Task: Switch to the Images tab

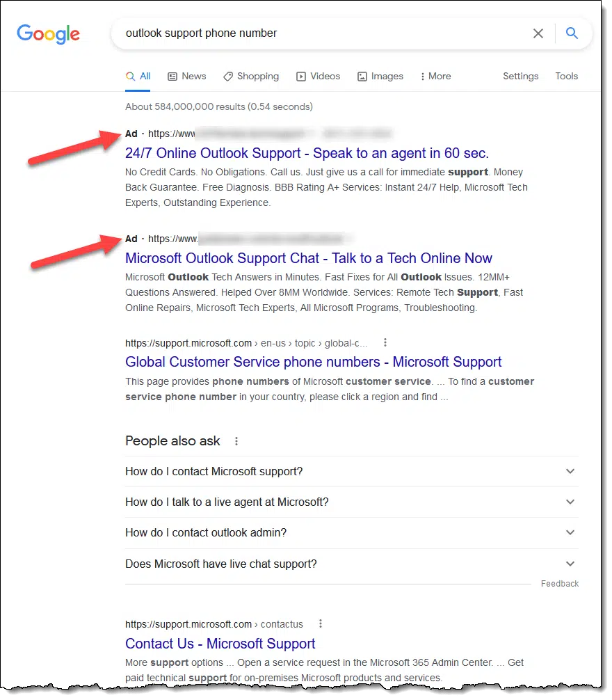Action: tap(380, 77)
